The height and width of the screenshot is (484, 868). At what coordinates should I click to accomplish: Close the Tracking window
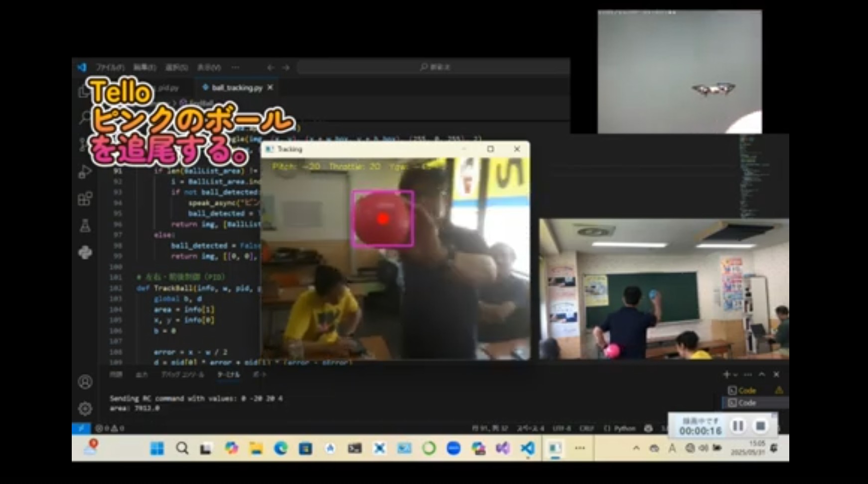[517, 149]
